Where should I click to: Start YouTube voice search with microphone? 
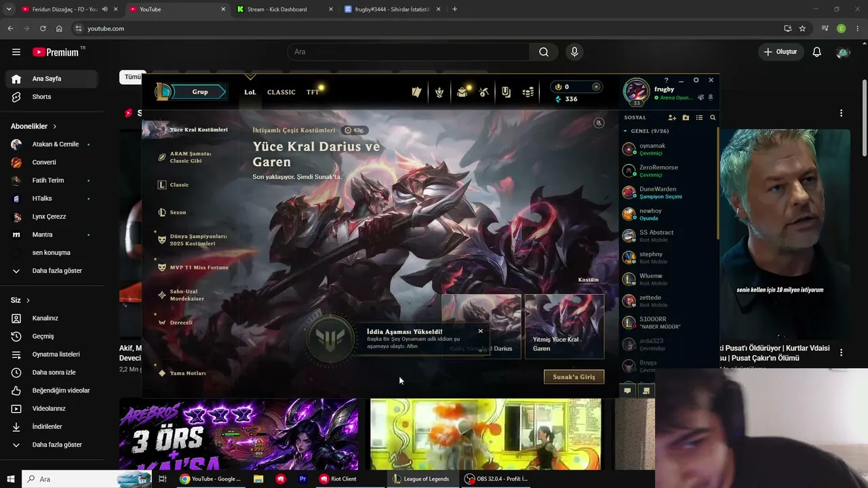[574, 52]
